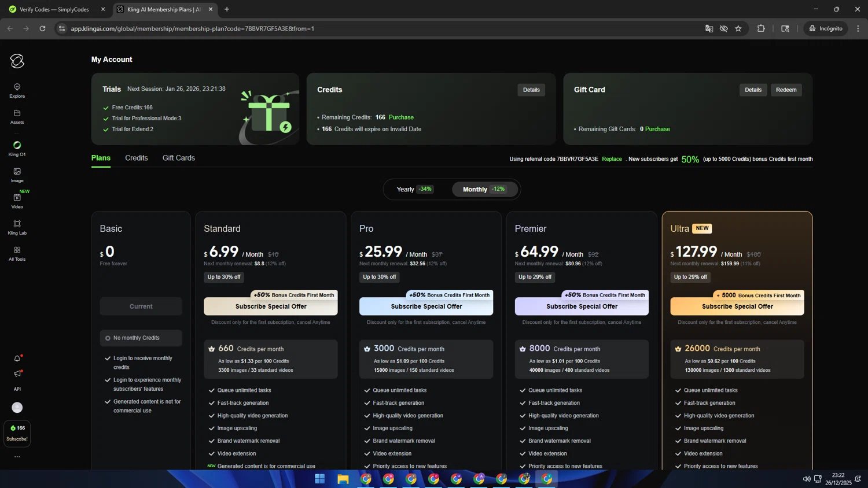This screenshot has width=868, height=488.
Task: Click the Gift Card Redeem button
Action: tap(786, 90)
